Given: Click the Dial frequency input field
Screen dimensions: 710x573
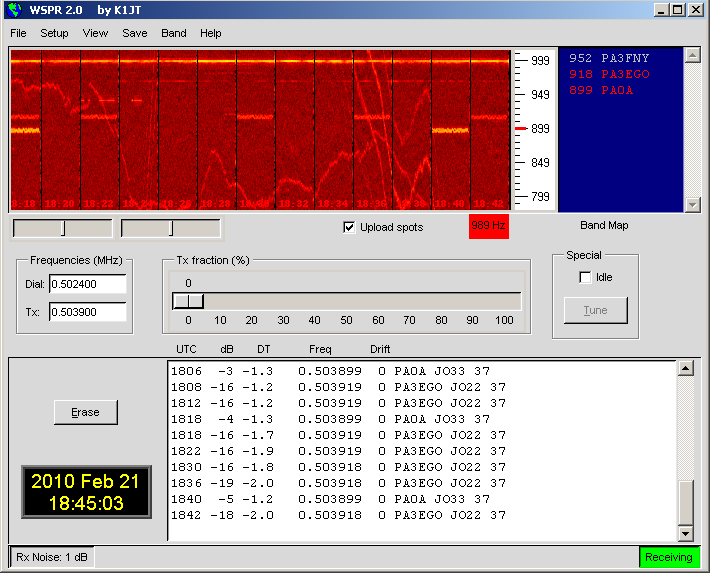Looking at the screenshot, I should [x=87, y=285].
